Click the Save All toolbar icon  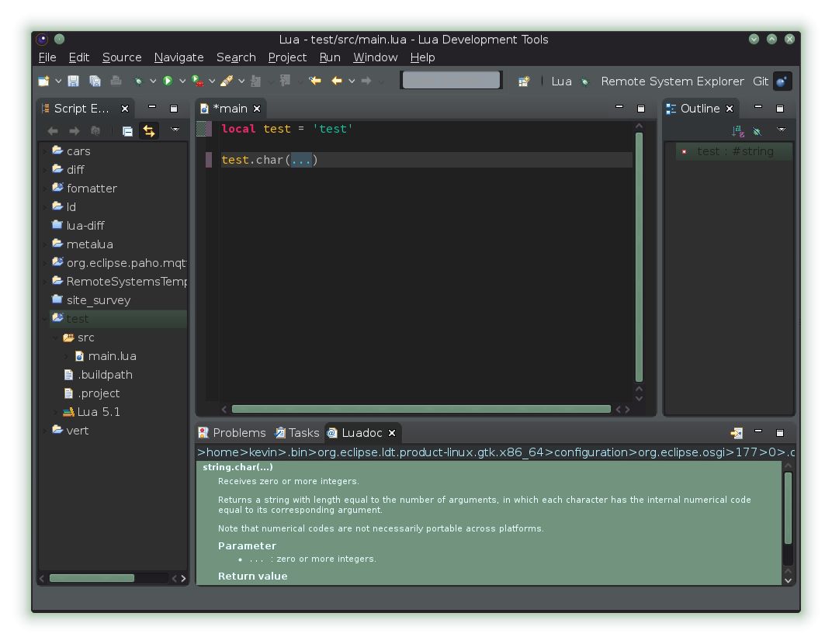coord(95,81)
